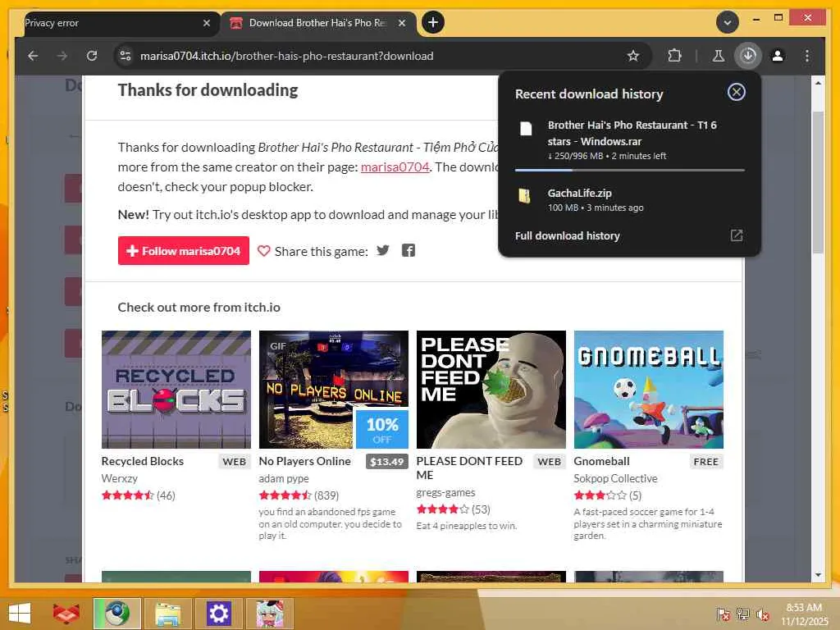Close the Privacy error tab
This screenshot has height=630, width=840.
207,23
